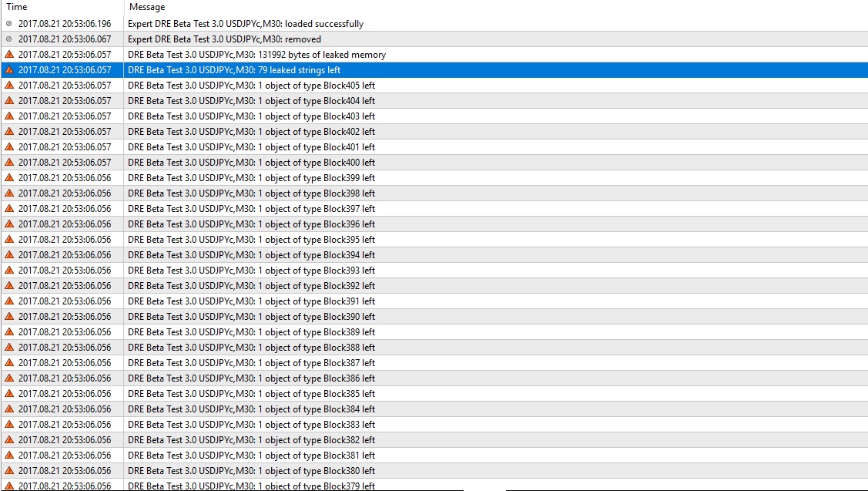Click the warning icon on the Block402 row
Screen dimensions: 868x491
(x=9, y=131)
